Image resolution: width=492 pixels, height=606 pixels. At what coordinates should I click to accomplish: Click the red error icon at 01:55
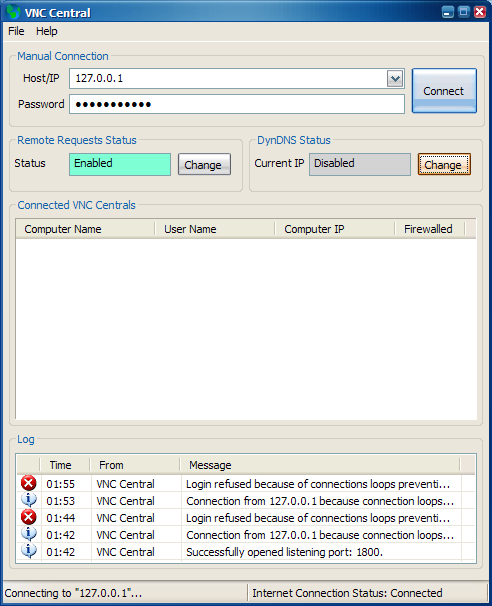pos(29,483)
